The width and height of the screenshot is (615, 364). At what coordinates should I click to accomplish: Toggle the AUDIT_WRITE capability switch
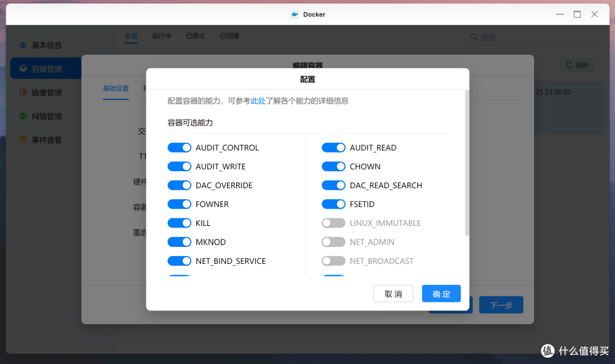click(179, 167)
